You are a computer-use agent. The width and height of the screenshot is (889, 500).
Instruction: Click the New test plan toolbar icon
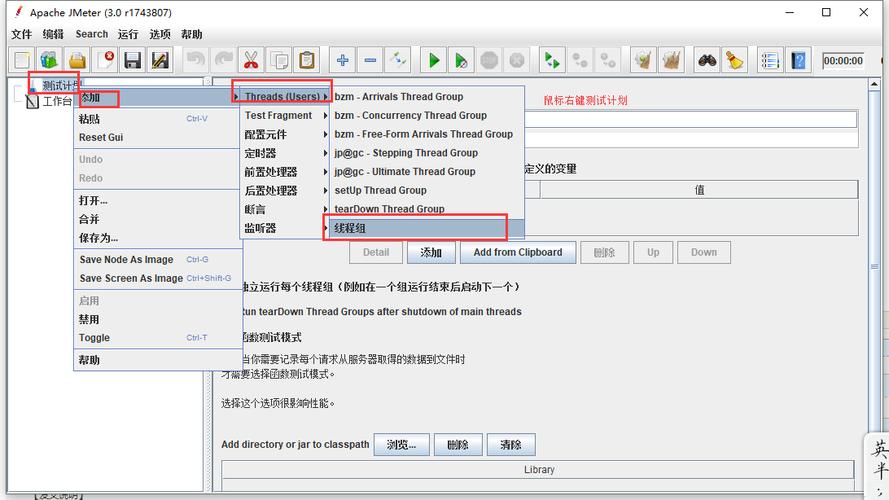coord(22,60)
